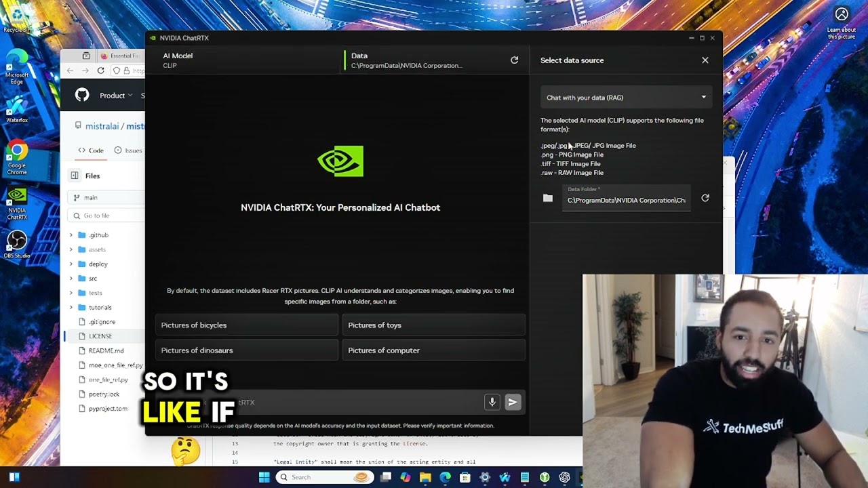Image resolution: width=868 pixels, height=488 pixels.
Task: Click the GitHub logo in the browser
Action: [82, 95]
